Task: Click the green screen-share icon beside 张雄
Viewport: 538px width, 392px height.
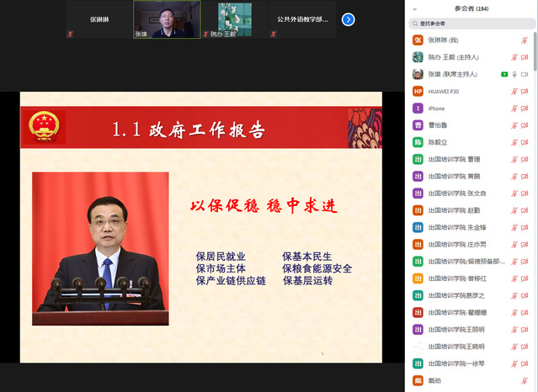Action: pos(504,74)
